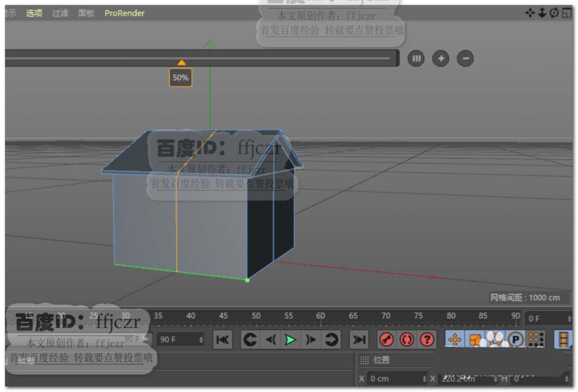Add a loop cut with the plus button

click(x=440, y=58)
